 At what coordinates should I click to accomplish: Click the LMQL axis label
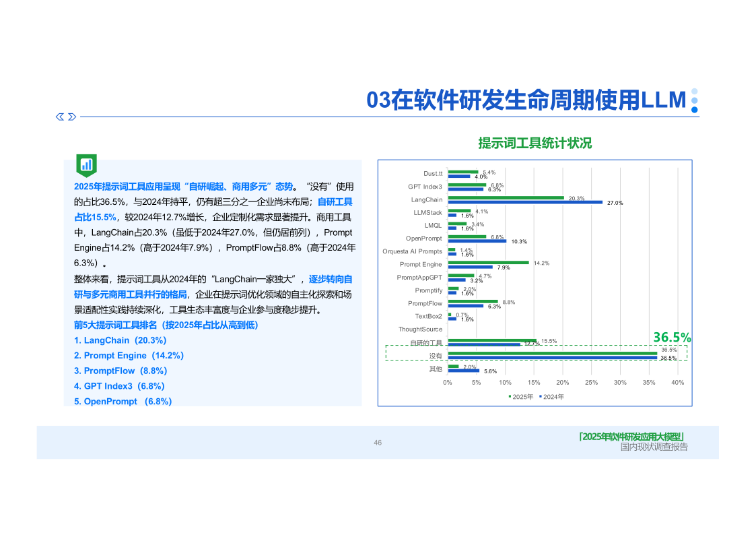(x=433, y=225)
